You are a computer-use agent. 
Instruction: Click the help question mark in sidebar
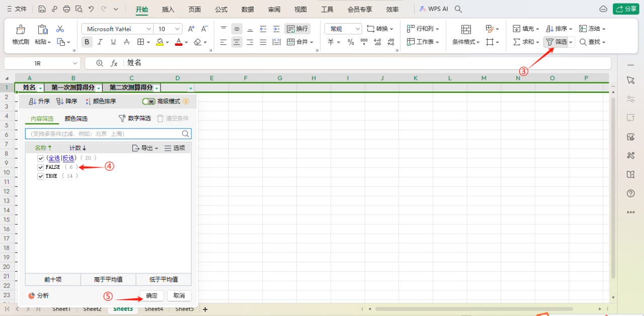point(630,193)
